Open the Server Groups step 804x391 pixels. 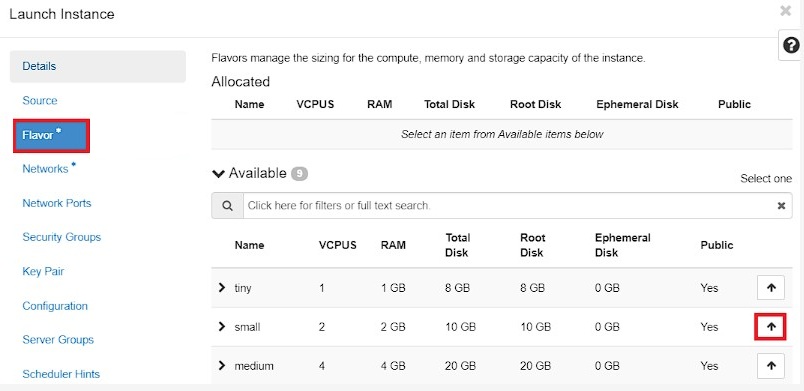coord(58,340)
